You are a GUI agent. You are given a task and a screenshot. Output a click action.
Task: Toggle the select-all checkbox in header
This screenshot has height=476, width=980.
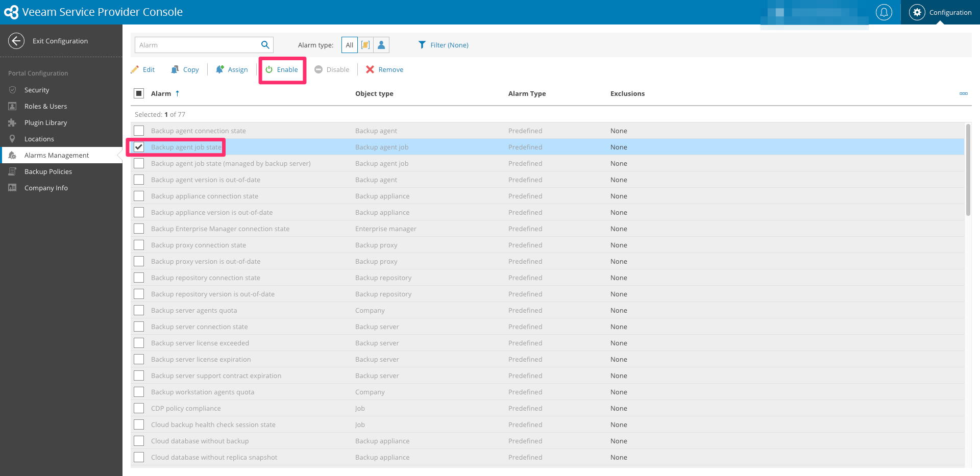click(x=139, y=93)
